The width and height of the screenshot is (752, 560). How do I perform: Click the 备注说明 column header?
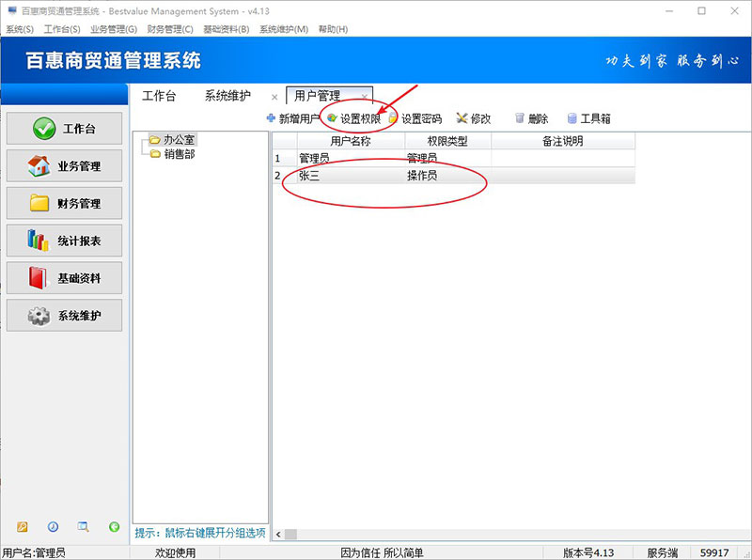[563, 141]
